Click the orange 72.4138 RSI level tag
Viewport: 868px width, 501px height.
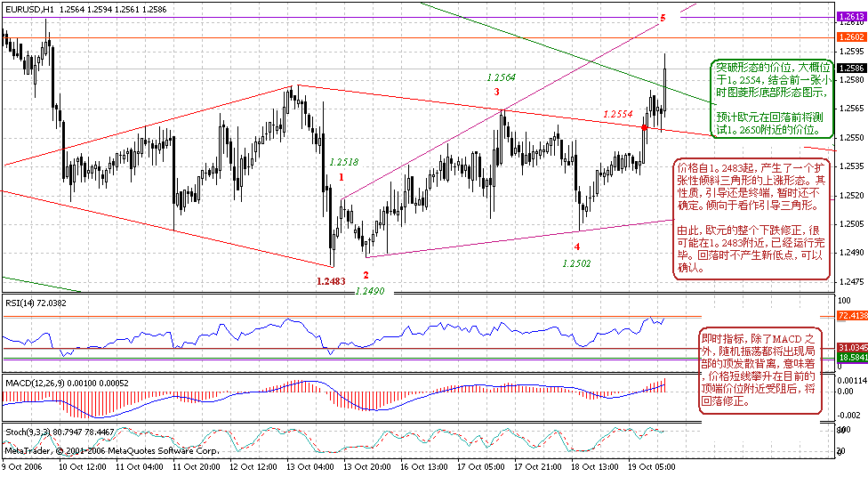[853, 315]
